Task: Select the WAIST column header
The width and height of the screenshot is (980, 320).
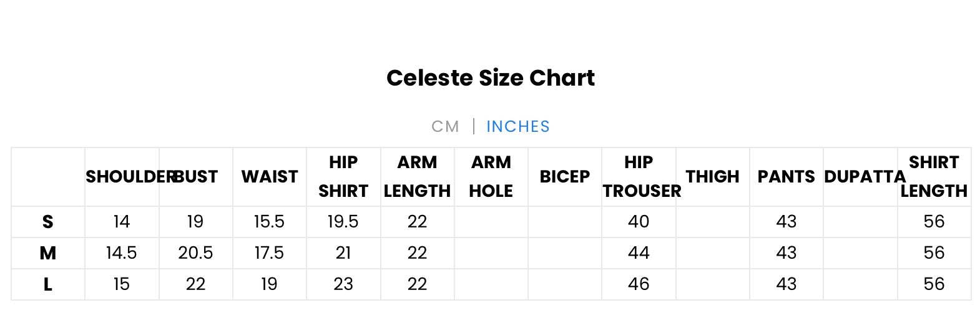Action: (270, 177)
